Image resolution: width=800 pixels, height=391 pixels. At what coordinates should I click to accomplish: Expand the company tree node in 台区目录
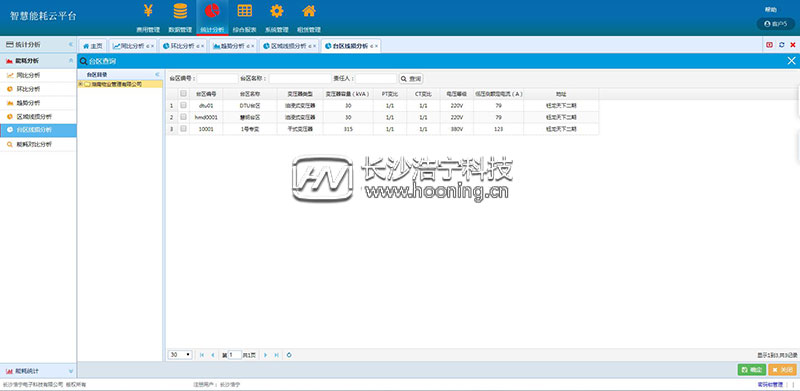coord(81,84)
